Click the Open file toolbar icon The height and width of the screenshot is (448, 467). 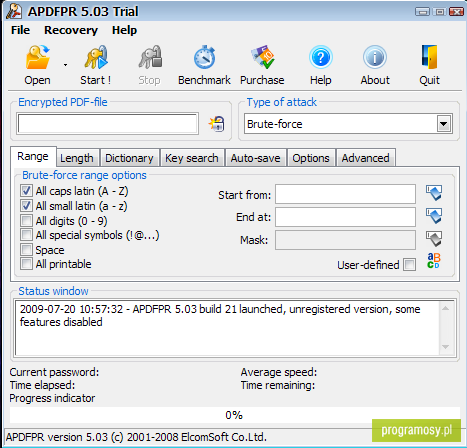coord(37,57)
